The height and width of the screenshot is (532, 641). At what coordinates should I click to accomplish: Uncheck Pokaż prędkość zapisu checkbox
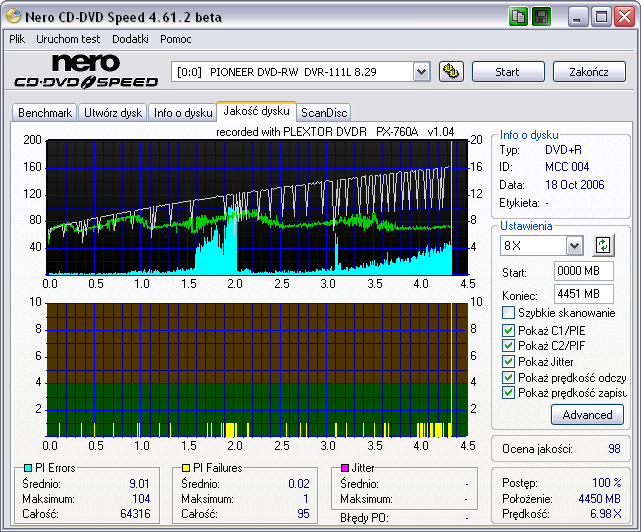point(508,393)
